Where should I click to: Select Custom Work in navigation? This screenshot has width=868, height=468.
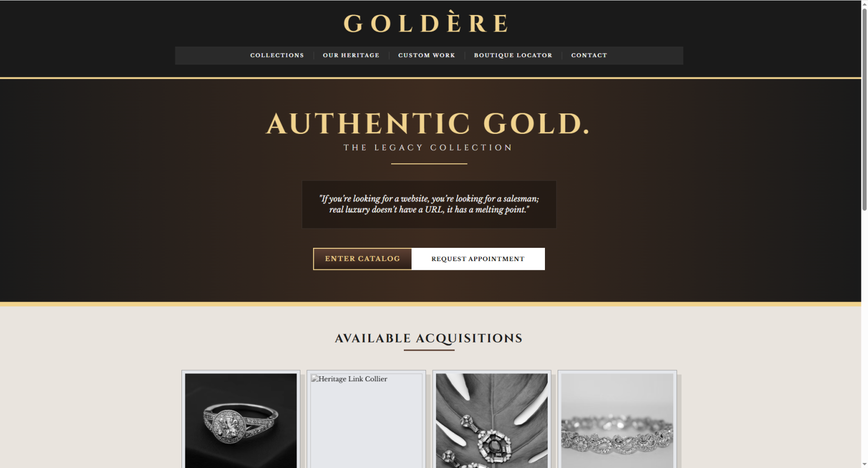(x=427, y=55)
